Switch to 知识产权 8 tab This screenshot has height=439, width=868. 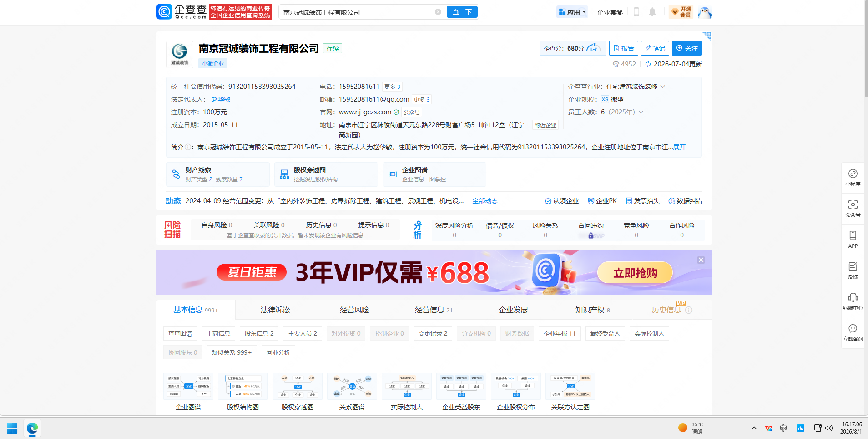point(592,310)
